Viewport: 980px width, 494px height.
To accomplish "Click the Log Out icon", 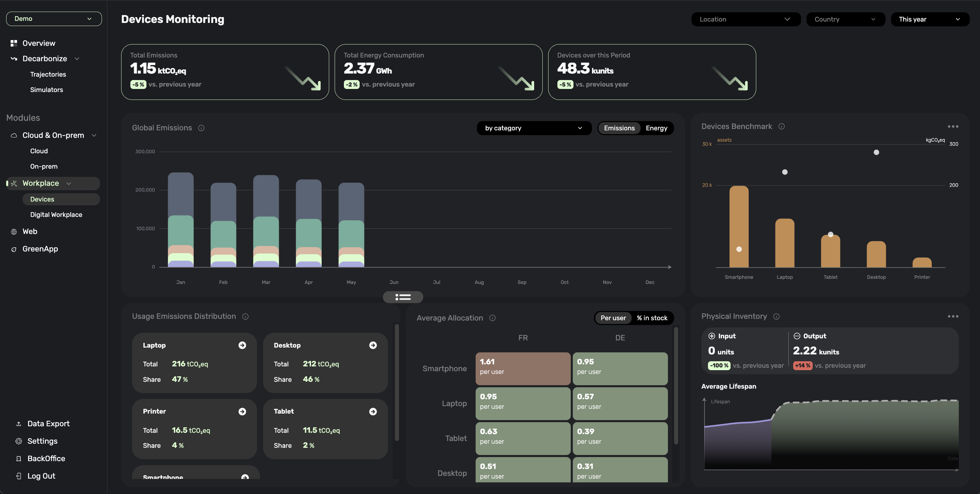I will point(18,476).
